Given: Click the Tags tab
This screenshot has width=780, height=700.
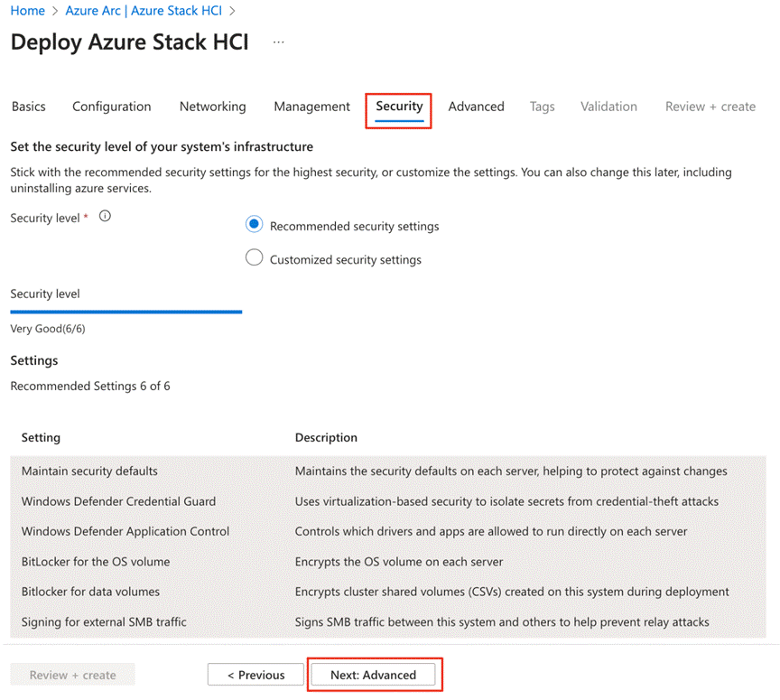Looking at the screenshot, I should click(542, 107).
